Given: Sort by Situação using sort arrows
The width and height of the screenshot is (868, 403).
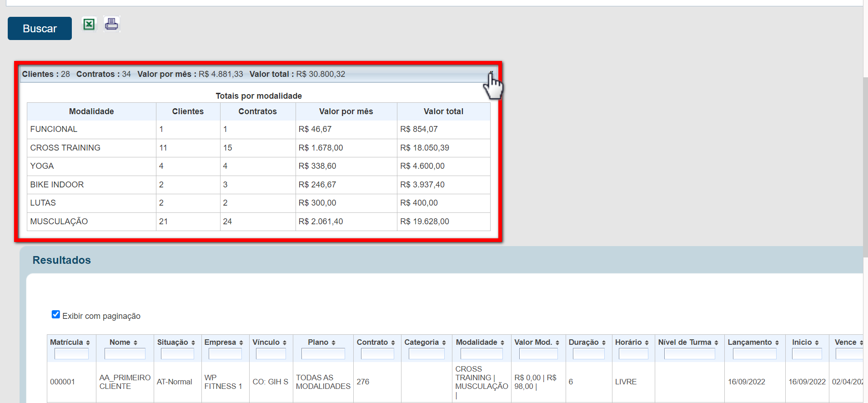Looking at the screenshot, I should click(x=193, y=343).
